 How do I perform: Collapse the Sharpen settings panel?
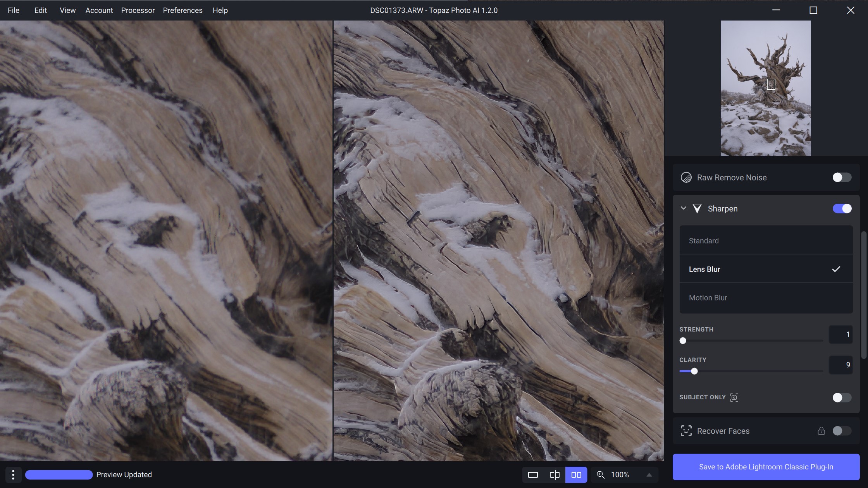pyautogui.click(x=684, y=208)
